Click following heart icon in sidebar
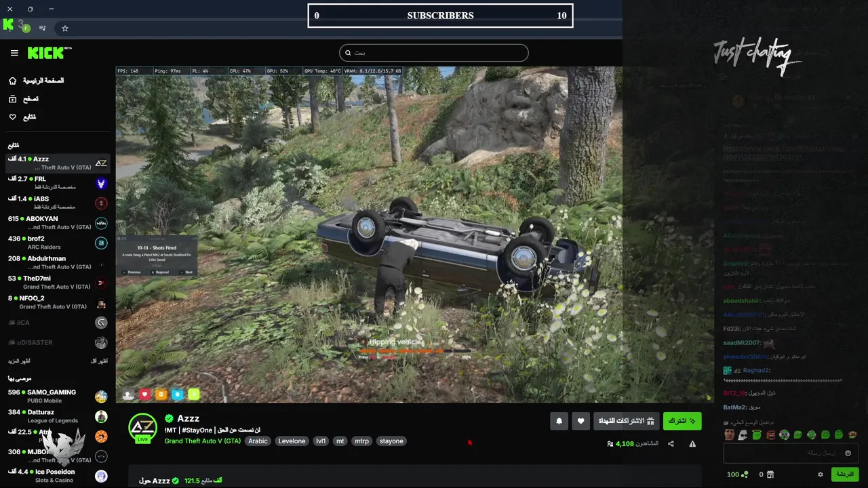This screenshot has width=868, height=488. point(12,117)
